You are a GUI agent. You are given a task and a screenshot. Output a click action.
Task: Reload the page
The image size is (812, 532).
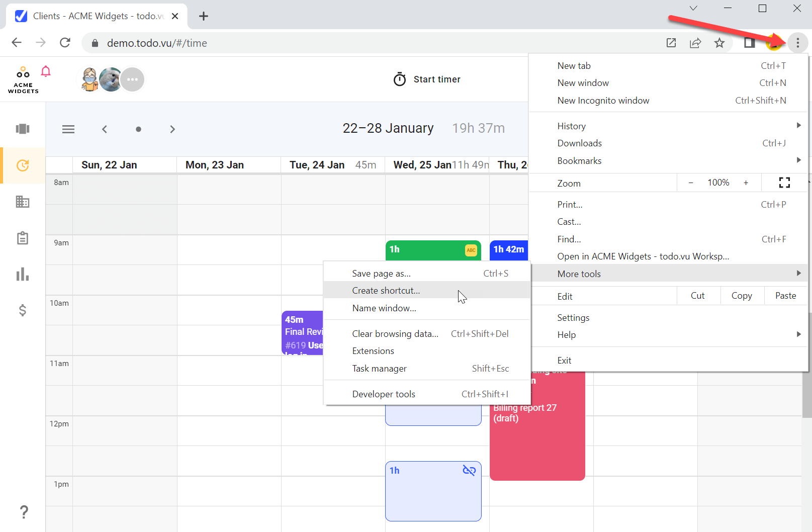pos(65,43)
